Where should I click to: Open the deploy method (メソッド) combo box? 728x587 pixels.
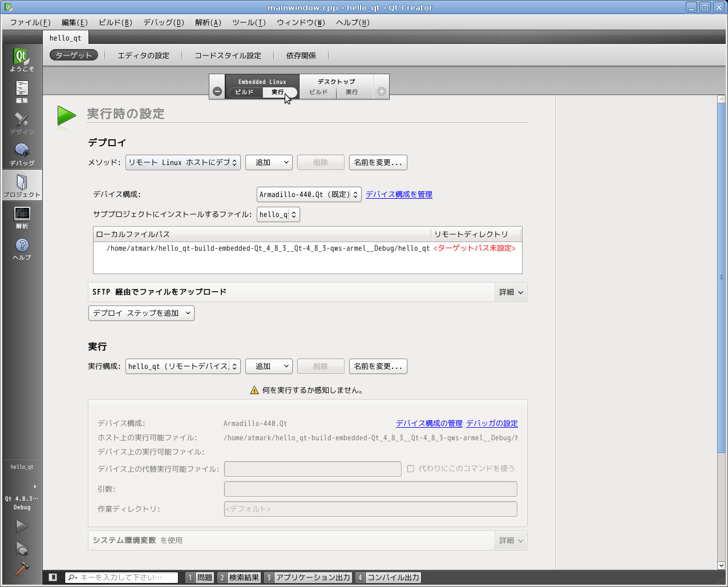(183, 162)
